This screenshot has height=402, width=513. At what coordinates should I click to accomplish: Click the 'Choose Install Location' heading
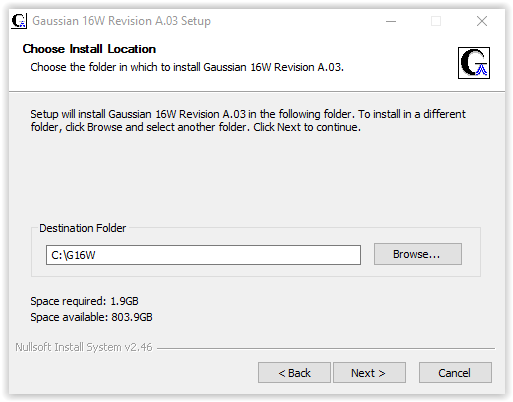89,49
